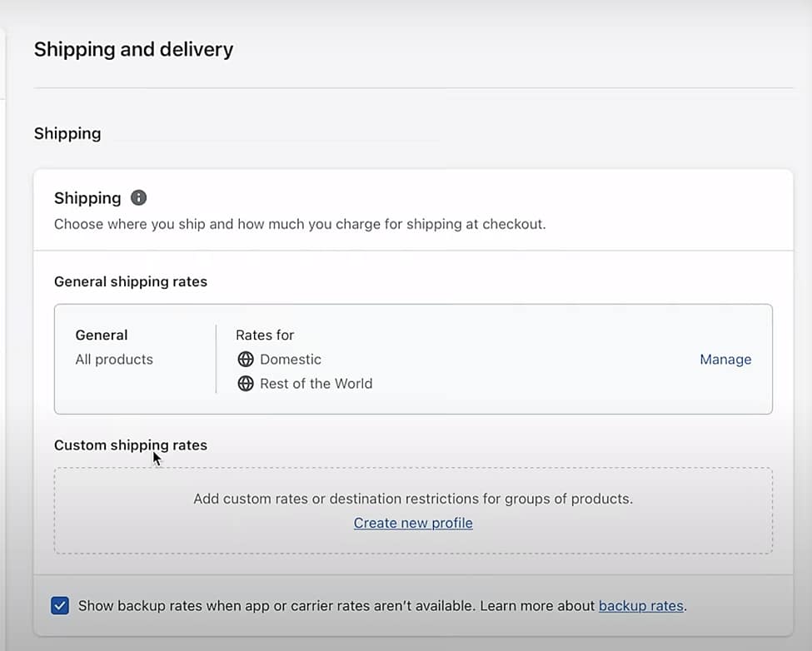Image resolution: width=812 pixels, height=651 pixels.
Task: Click the All products label
Action: pyautogui.click(x=114, y=359)
